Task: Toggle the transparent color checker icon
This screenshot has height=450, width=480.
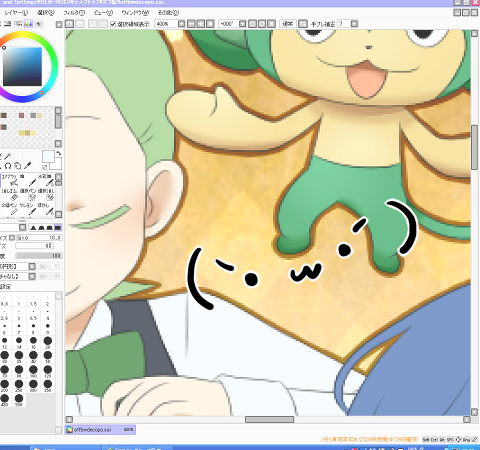Action: click(45, 166)
